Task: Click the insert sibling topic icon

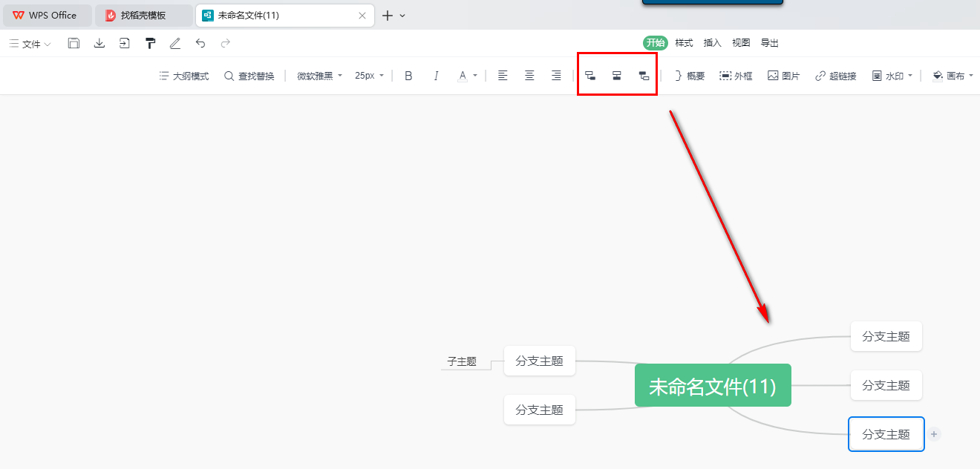Action: (617, 76)
